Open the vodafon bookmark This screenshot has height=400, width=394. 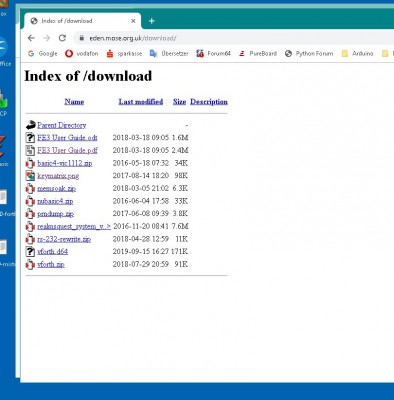pos(82,53)
